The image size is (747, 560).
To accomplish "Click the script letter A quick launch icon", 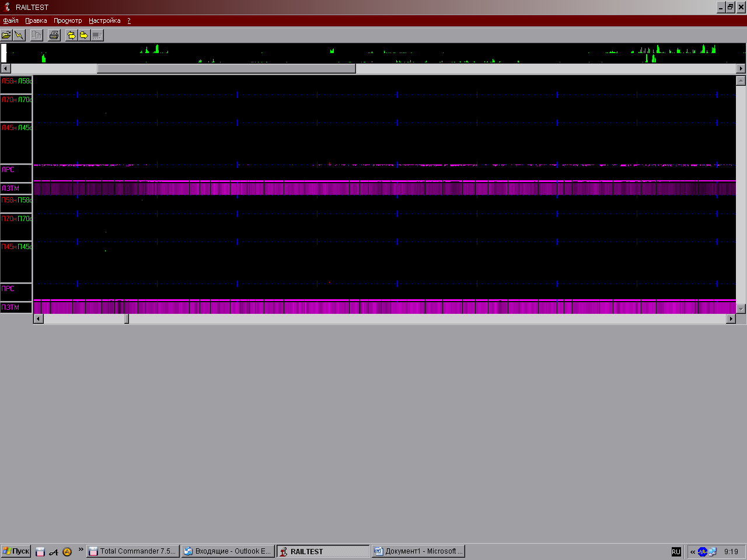I will coord(54,551).
